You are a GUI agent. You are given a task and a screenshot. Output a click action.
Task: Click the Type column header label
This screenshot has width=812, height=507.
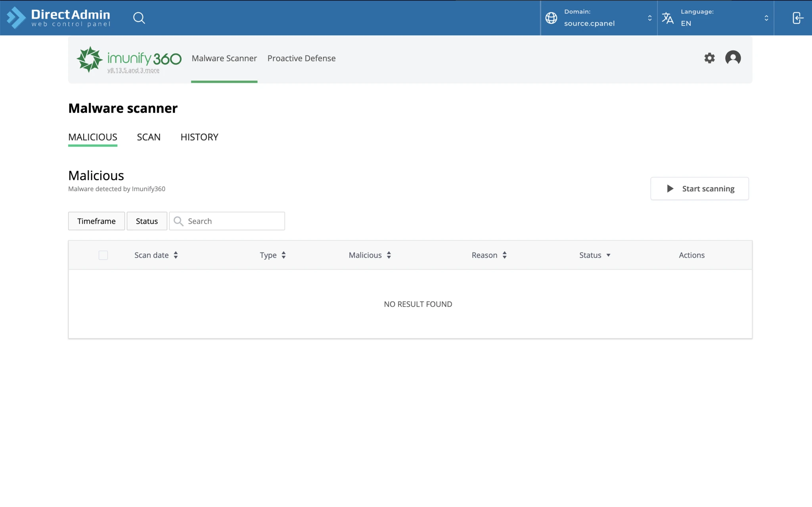pyautogui.click(x=268, y=255)
